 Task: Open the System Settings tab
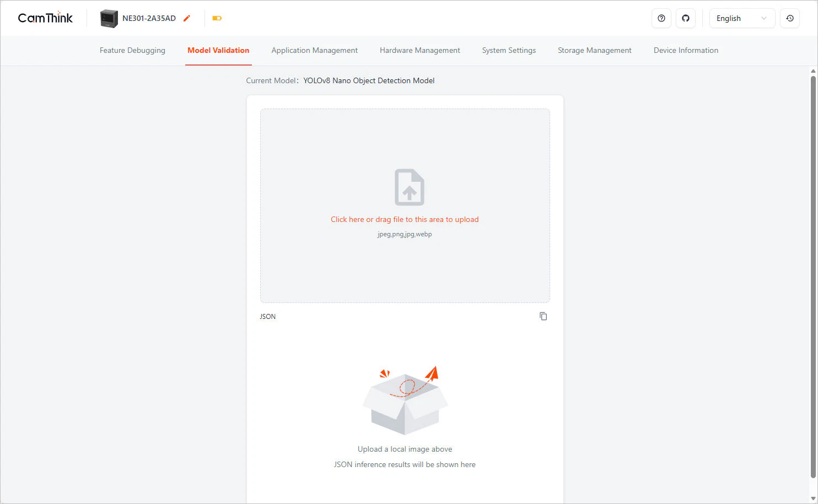pos(509,50)
